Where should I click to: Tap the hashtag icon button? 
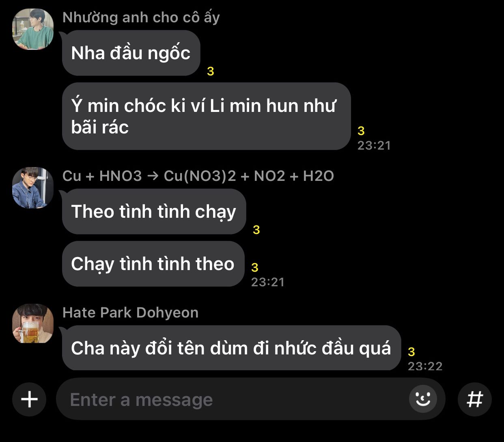click(475, 399)
